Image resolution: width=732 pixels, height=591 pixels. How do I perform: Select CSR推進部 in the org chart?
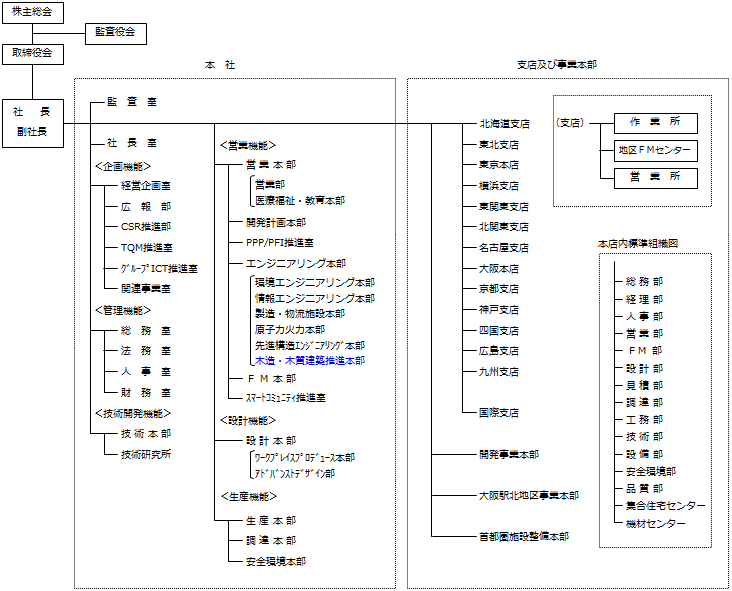[x=145, y=227]
